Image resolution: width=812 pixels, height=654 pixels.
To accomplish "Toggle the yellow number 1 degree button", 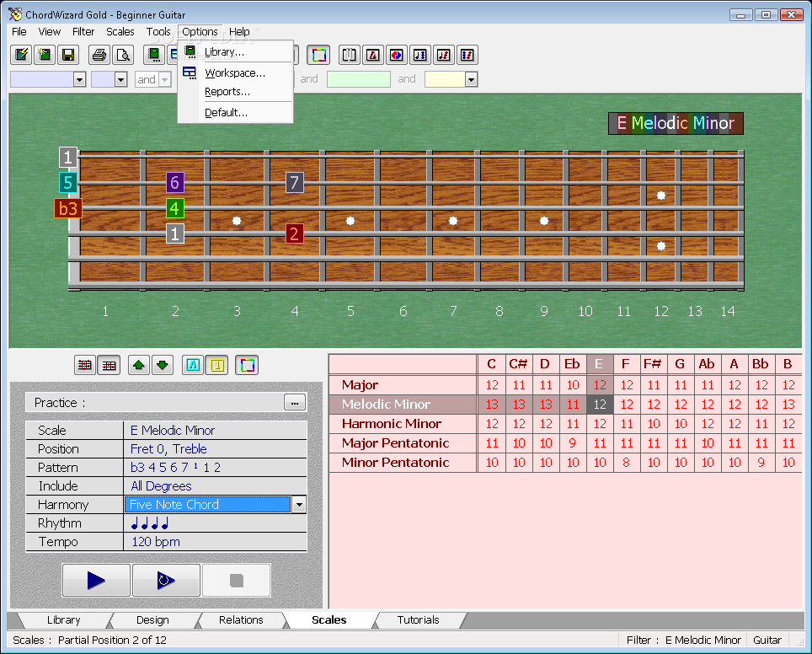I will click(x=217, y=366).
